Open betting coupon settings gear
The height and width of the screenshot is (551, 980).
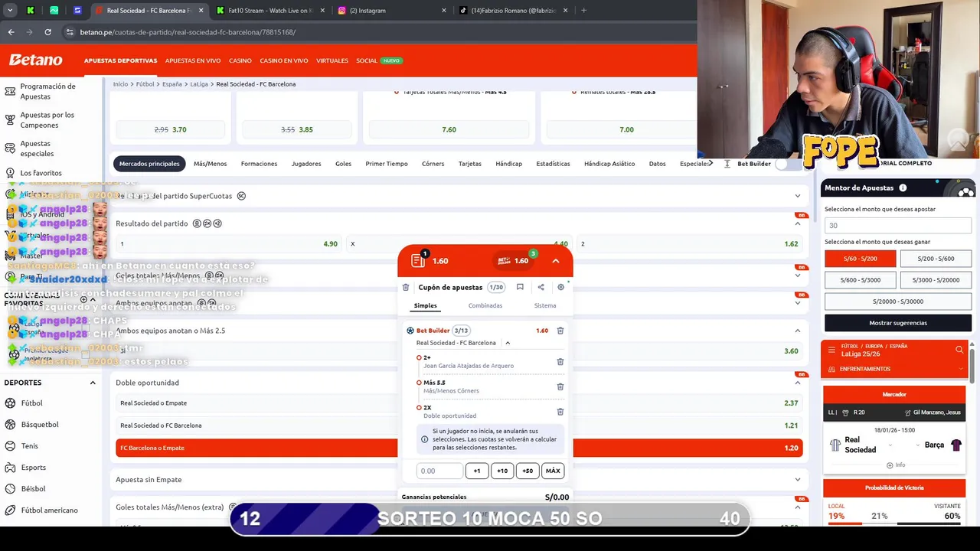point(560,287)
